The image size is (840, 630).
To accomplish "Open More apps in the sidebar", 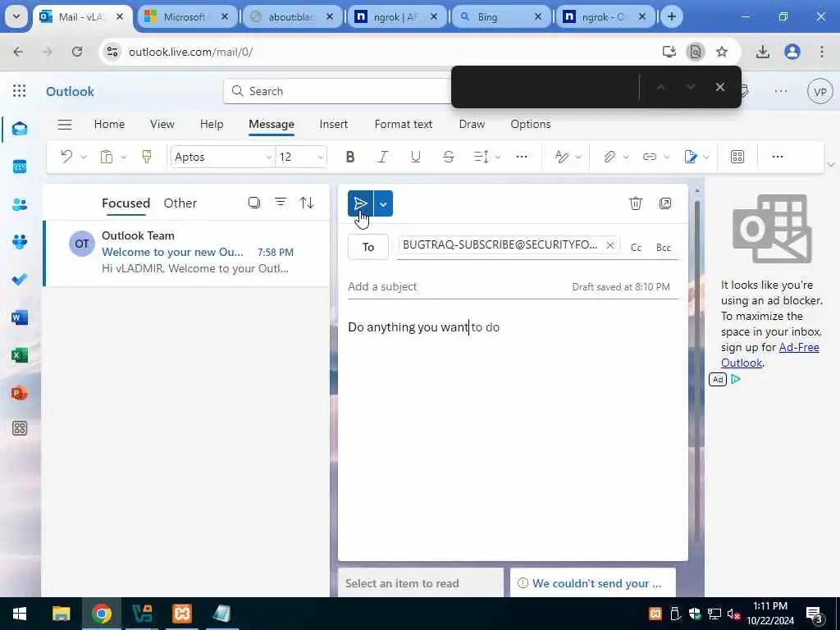I will 20,428.
